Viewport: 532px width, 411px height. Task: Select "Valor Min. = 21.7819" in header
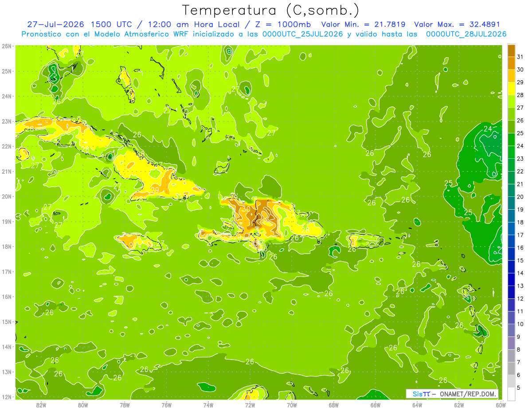click(363, 24)
